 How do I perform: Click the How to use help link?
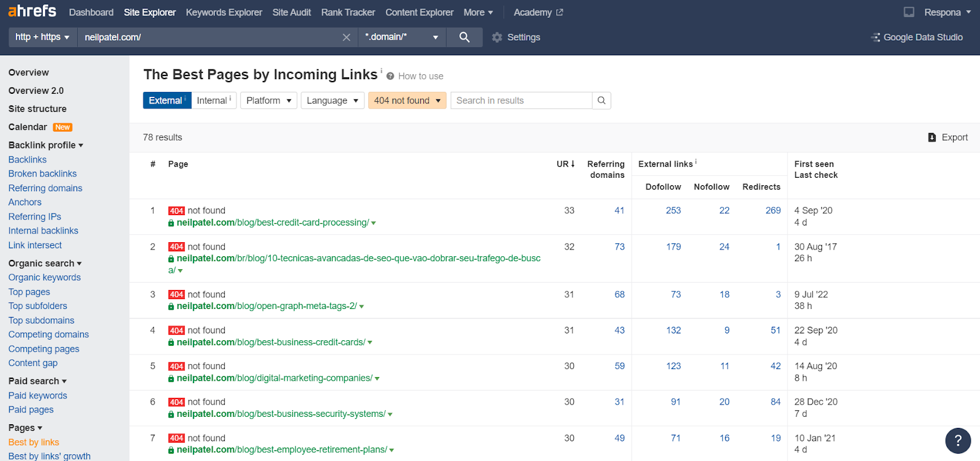415,76
